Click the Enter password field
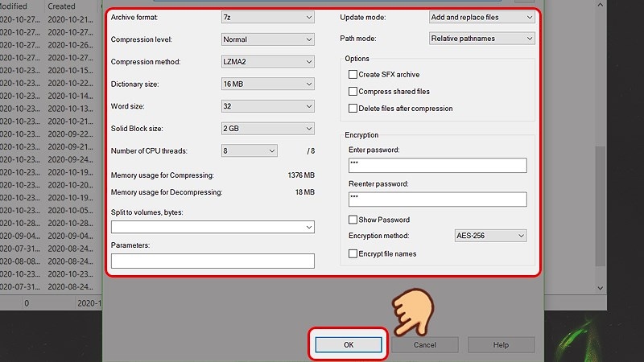The height and width of the screenshot is (362, 644). pos(437,166)
